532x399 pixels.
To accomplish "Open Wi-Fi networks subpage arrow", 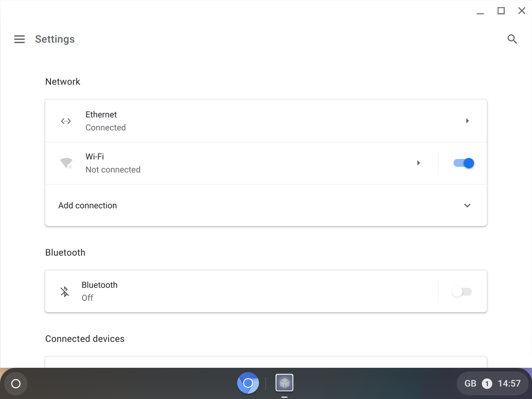I will (x=418, y=163).
